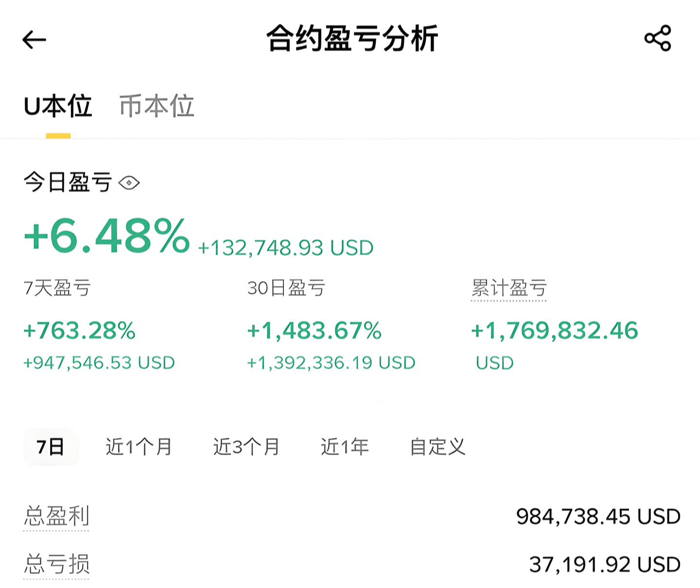
Task: Click the +6.48% today percentage
Action: click(x=107, y=236)
